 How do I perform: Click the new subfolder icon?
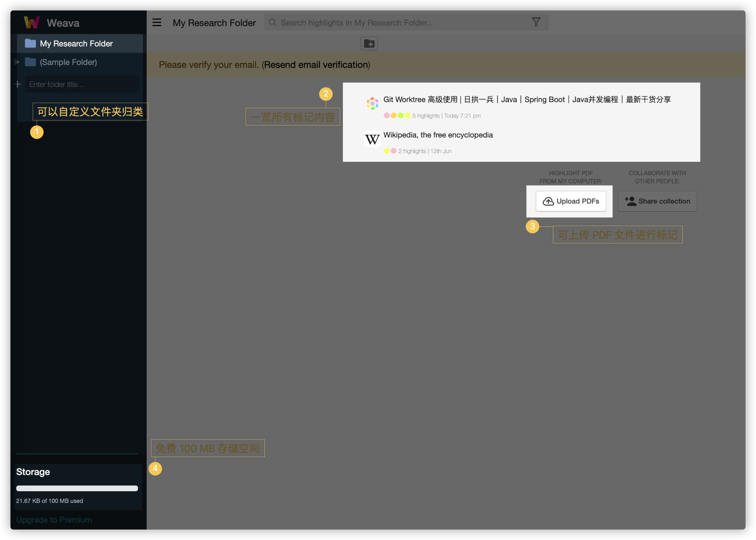click(369, 44)
